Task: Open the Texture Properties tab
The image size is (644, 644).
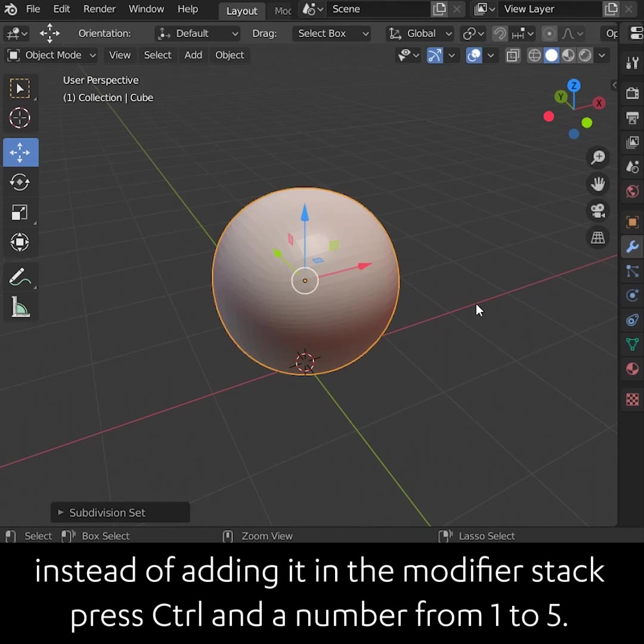Action: [632, 400]
